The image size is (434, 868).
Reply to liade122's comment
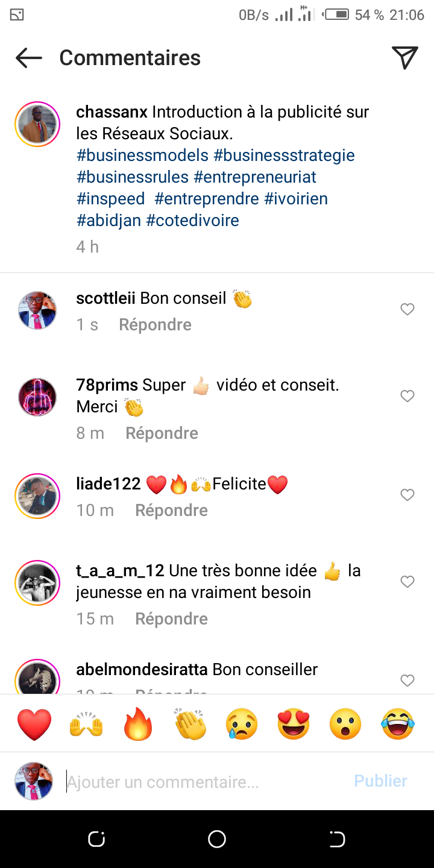(x=171, y=511)
